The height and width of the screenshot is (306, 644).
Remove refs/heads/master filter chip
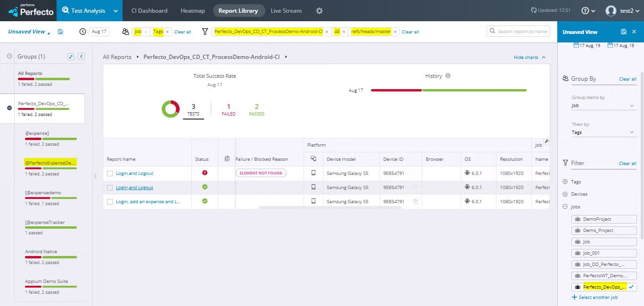(395, 32)
